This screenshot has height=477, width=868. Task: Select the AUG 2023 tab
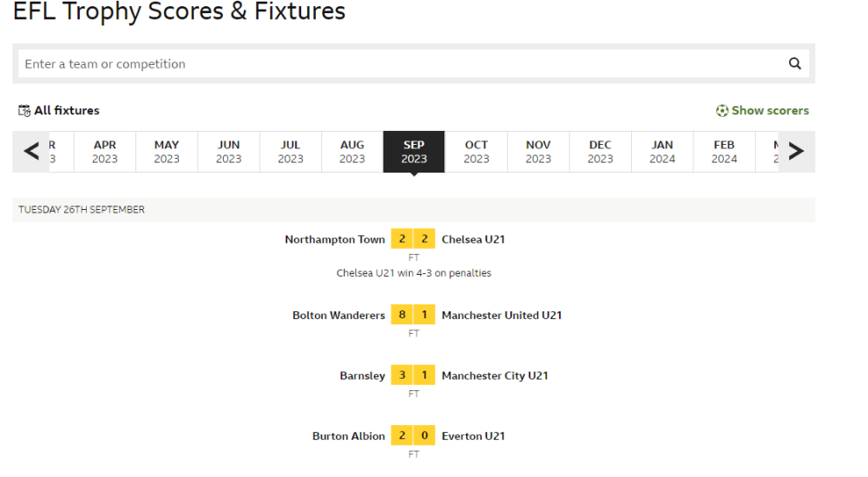click(x=352, y=152)
